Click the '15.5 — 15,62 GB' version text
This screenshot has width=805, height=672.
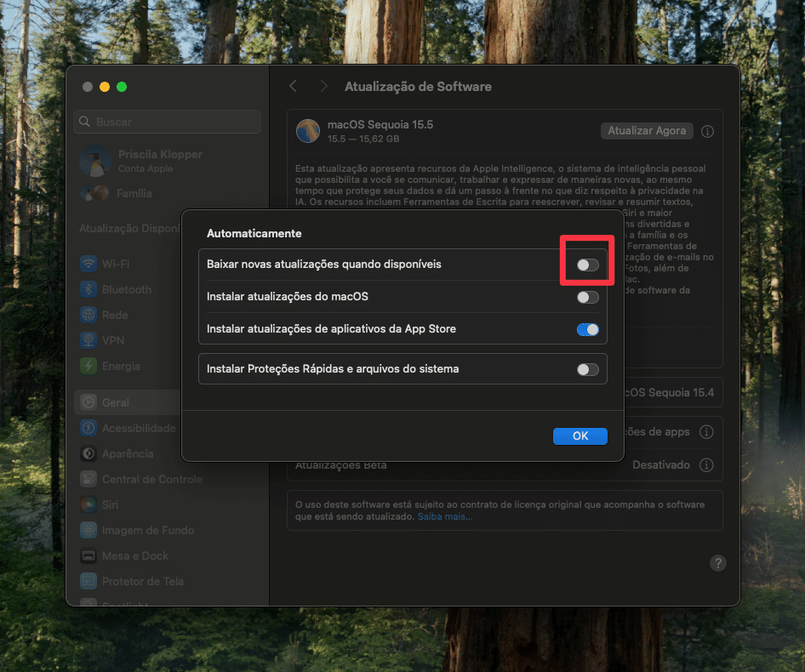pos(363,140)
